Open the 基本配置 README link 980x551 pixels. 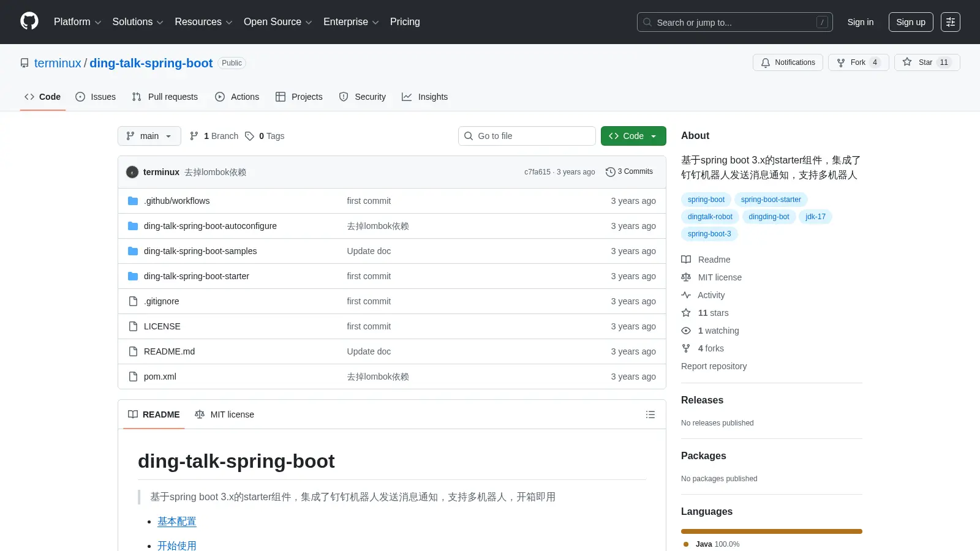tap(177, 522)
